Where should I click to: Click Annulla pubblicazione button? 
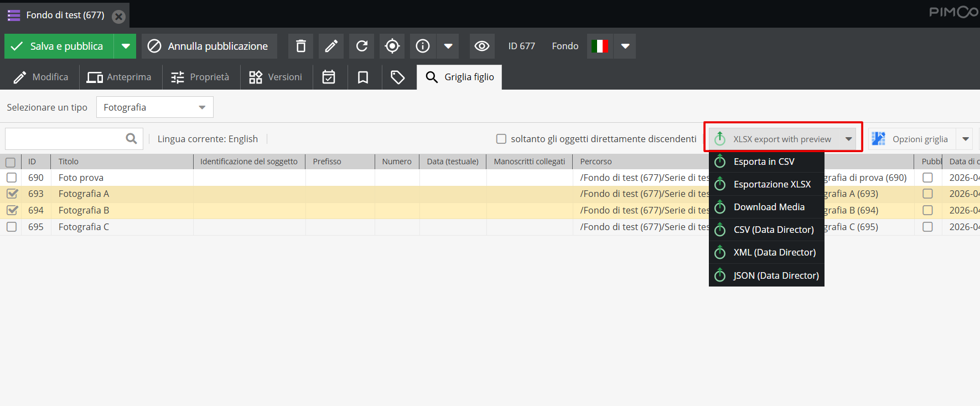click(209, 46)
